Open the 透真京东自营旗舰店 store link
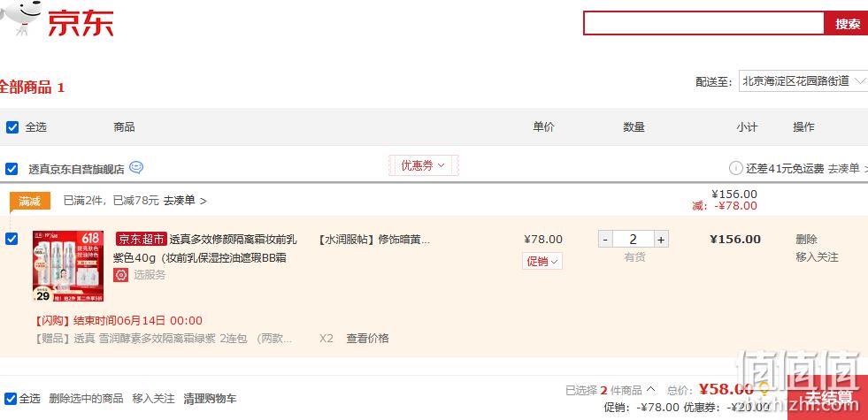Viewport: 868px width, 420px height. (x=76, y=170)
